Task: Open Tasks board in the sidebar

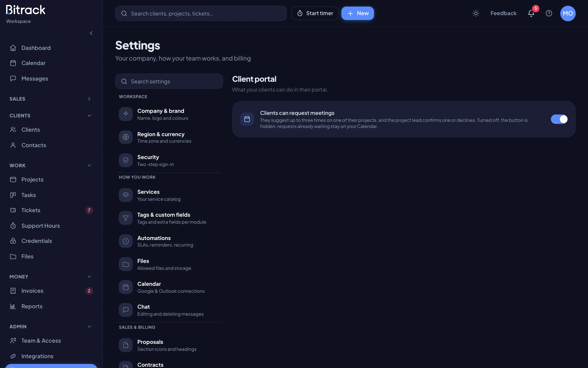Action: coord(51,195)
